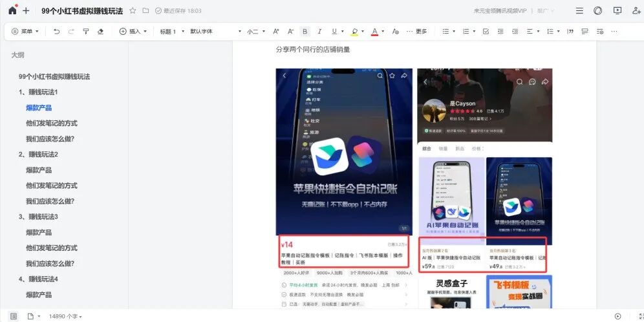
Task: Open the 小二 font size dropdown
Action: click(x=256, y=31)
